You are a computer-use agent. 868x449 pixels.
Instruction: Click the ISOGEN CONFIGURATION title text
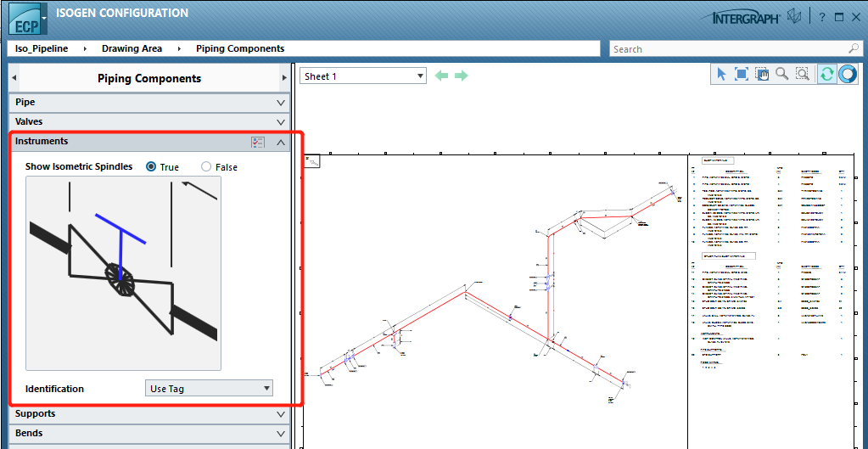pyautogui.click(x=122, y=13)
